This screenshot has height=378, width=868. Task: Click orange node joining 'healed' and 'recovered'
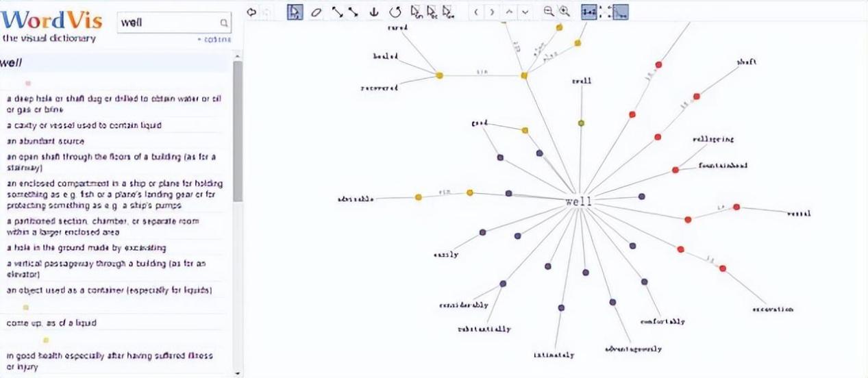(439, 75)
